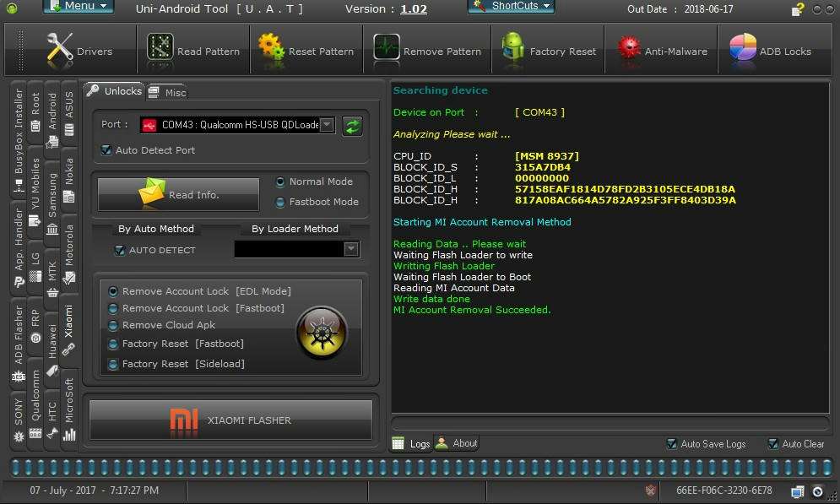This screenshot has height=504, width=840.
Task: Refresh the COM port list
Action: (x=353, y=126)
